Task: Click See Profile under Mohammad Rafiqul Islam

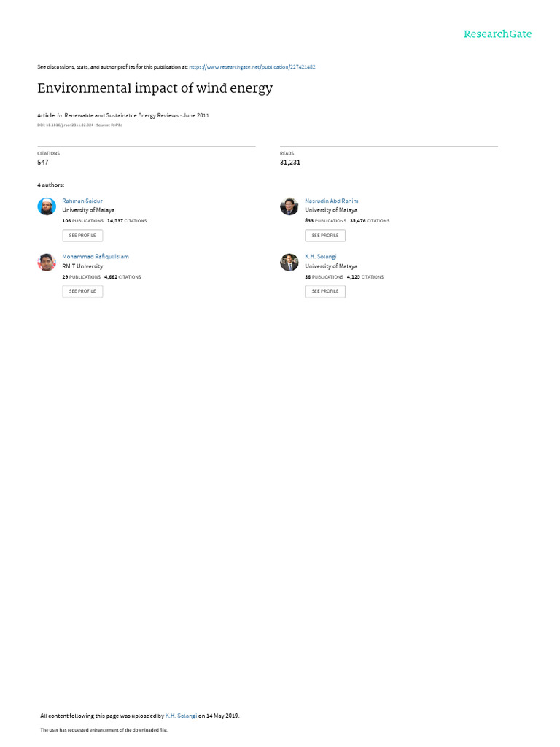Action: pyautogui.click(x=82, y=291)
